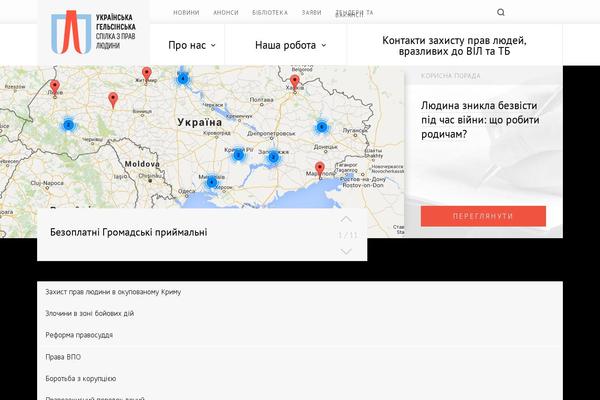Open the blue cluster marker in western Ukraine
600x400 pixels.
(x=68, y=124)
